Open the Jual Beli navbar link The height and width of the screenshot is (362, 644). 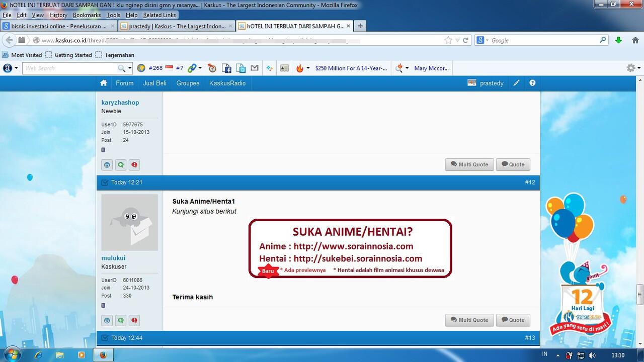(x=154, y=83)
